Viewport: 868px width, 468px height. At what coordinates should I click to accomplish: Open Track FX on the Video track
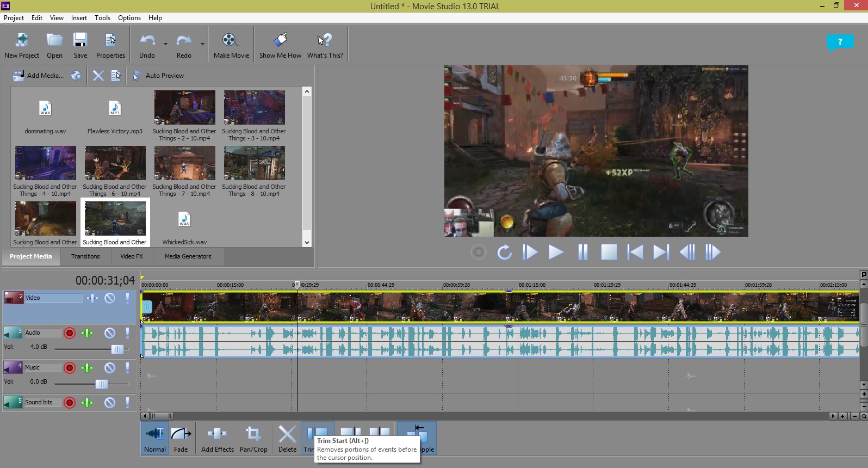pyautogui.click(x=92, y=298)
